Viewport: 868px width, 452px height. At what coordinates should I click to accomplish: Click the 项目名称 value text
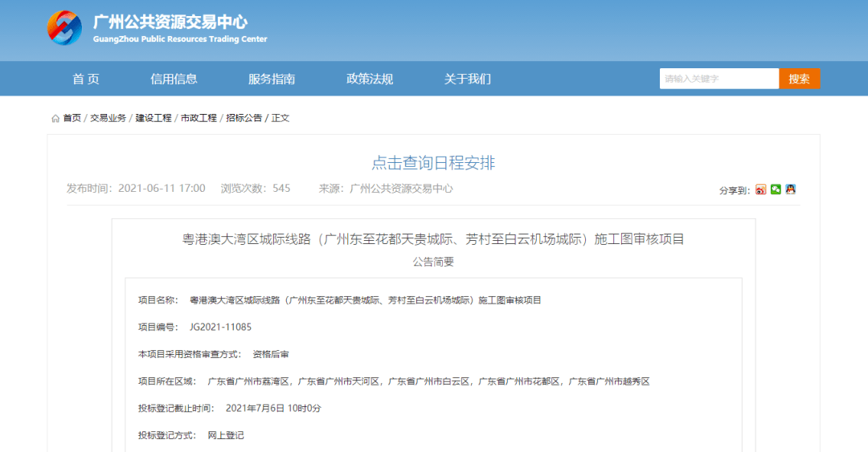(x=366, y=300)
